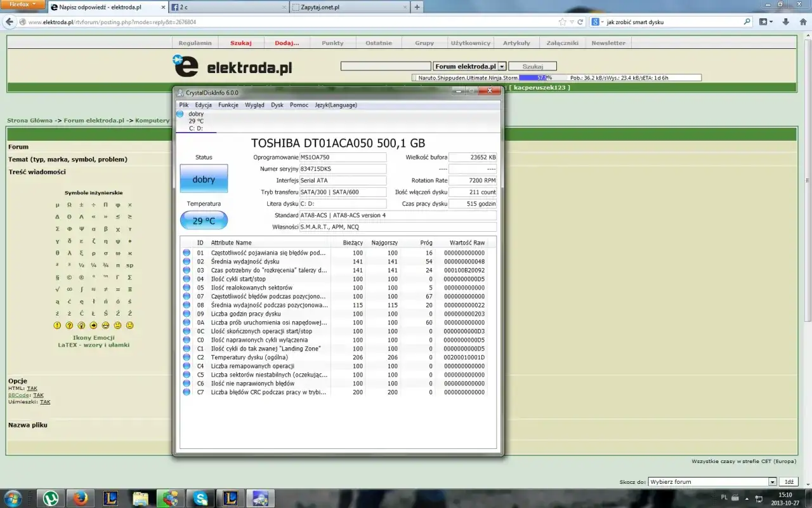812x508 pixels.
Task: Toggle Uśmieszki option 'TAK' link
Action: click(45, 402)
